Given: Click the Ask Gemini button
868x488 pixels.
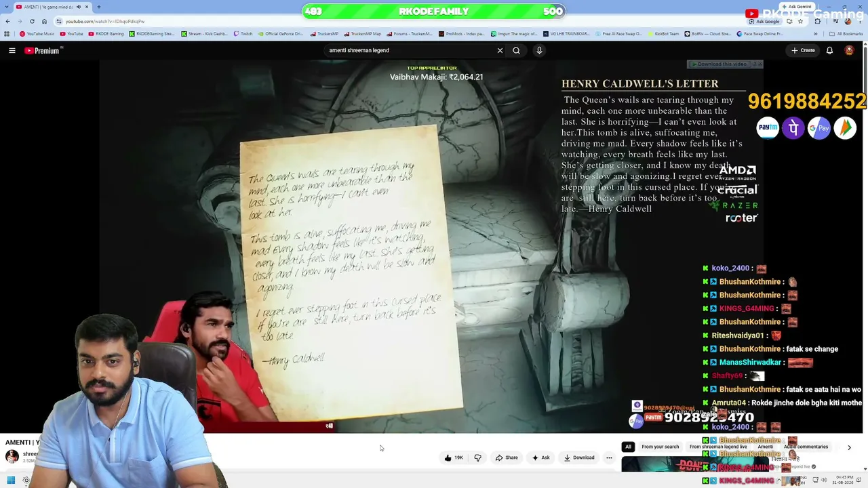Looking at the screenshot, I should [796, 7].
